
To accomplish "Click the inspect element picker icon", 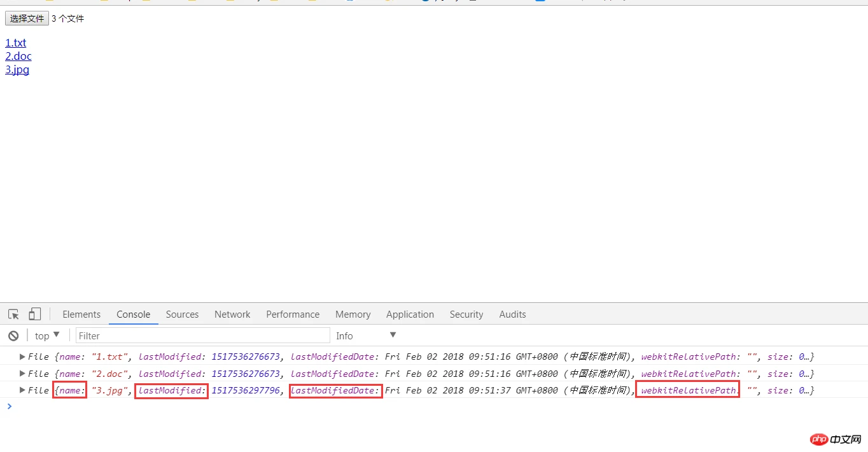I will pos(13,314).
